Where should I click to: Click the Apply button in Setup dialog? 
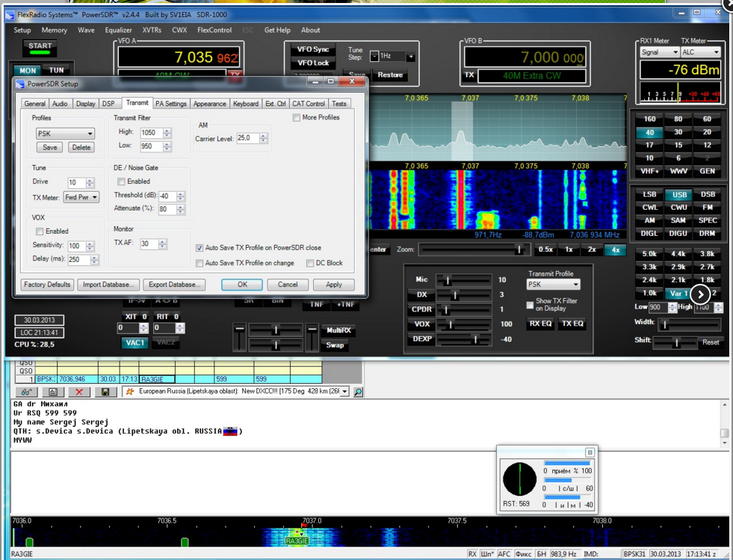(x=333, y=284)
